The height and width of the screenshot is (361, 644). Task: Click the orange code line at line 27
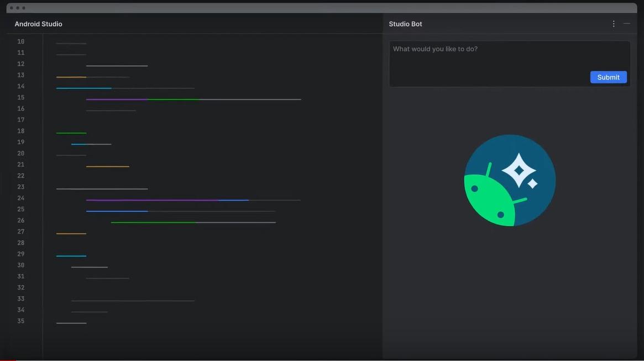pyautogui.click(x=71, y=232)
